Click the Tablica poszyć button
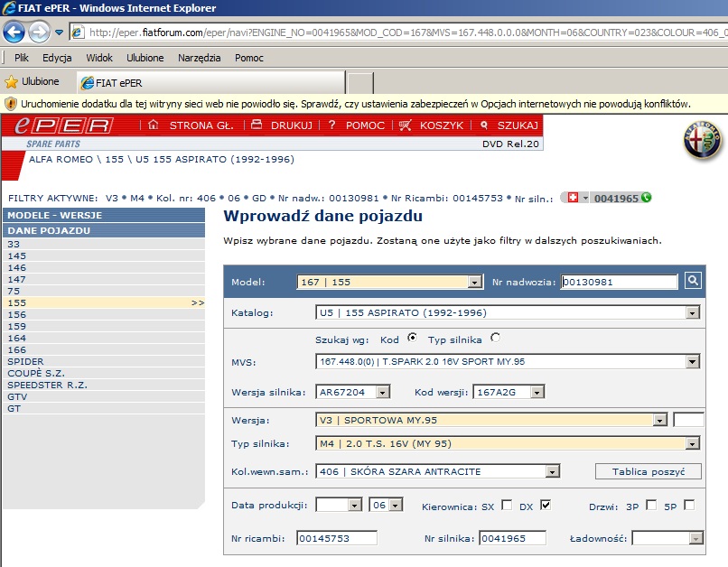728x567 pixels. [649, 471]
